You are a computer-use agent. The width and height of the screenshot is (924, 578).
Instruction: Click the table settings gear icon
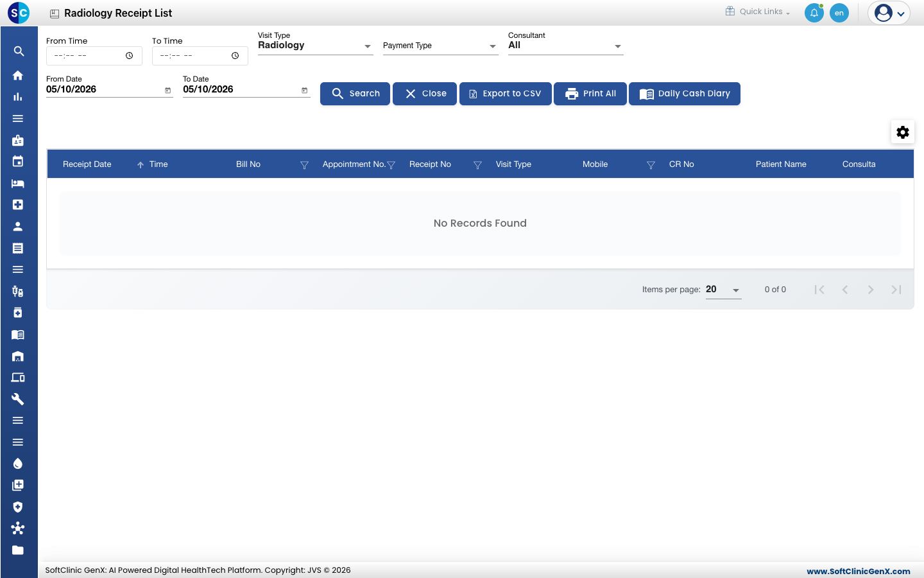click(x=903, y=132)
